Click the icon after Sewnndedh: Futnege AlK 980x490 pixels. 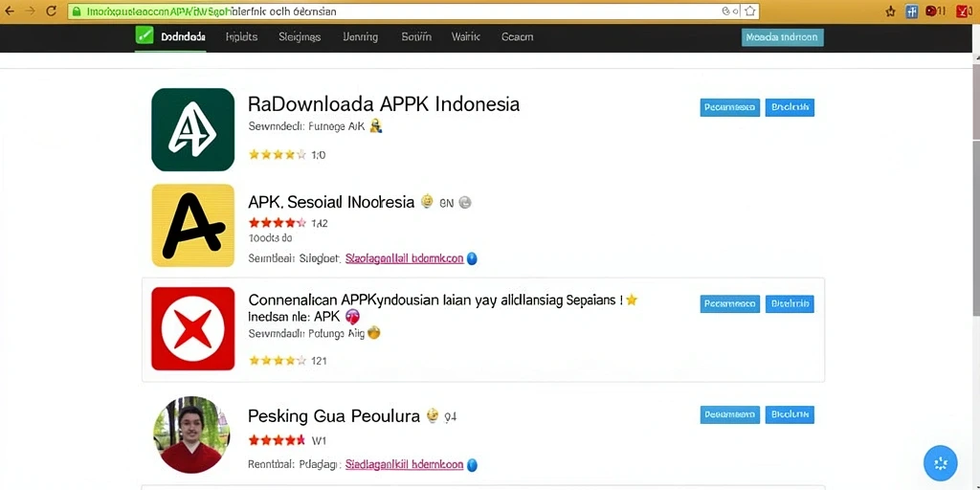click(x=375, y=126)
